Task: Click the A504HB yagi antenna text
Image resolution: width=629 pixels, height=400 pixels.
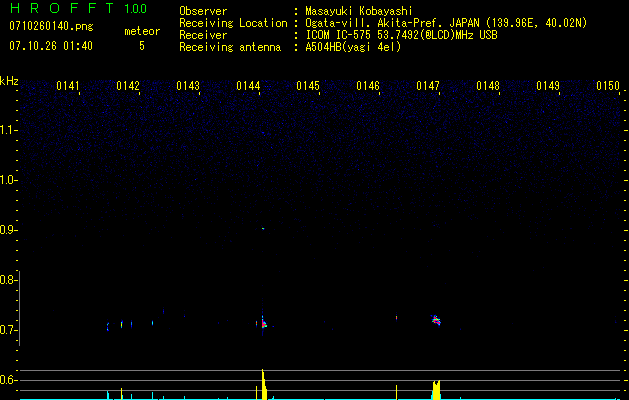Action: tap(353, 47)
